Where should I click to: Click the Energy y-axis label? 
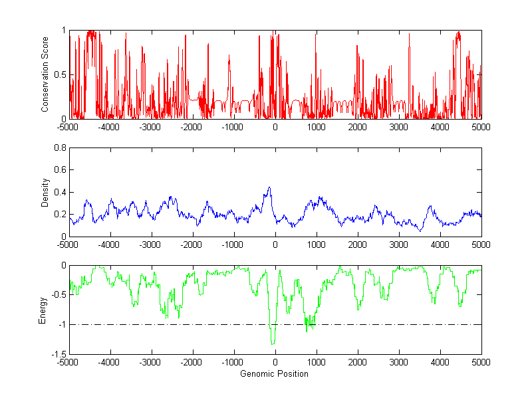pyautogui.click(x=43, y=310)
